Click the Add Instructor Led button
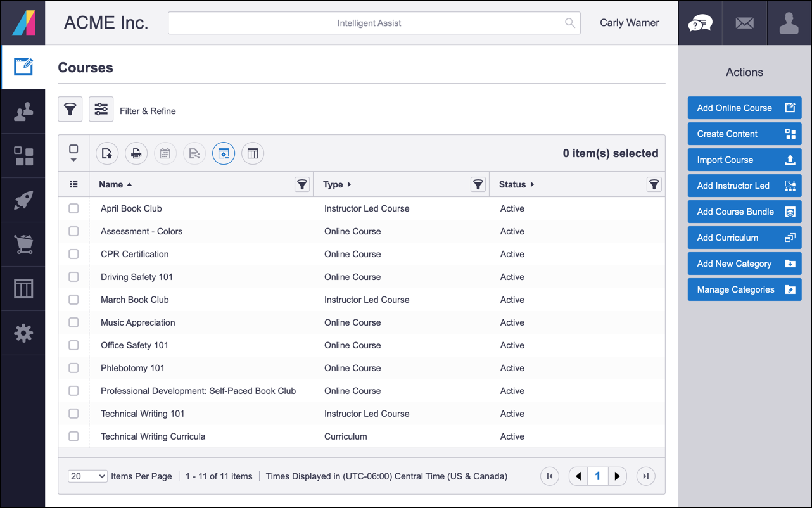Image resolution: width=812 pixels, height=508 pixels. [x=744, y=186]
